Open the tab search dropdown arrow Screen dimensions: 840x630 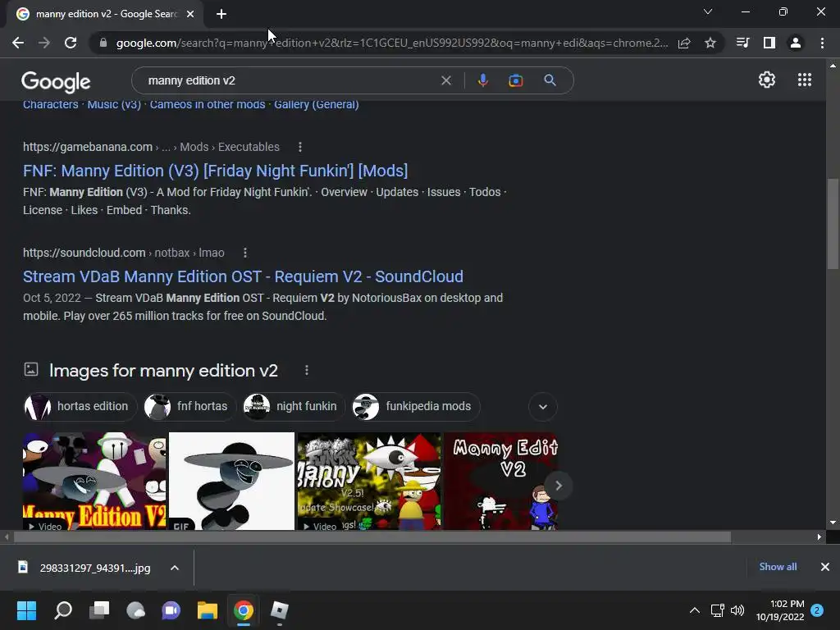(708, 11)
